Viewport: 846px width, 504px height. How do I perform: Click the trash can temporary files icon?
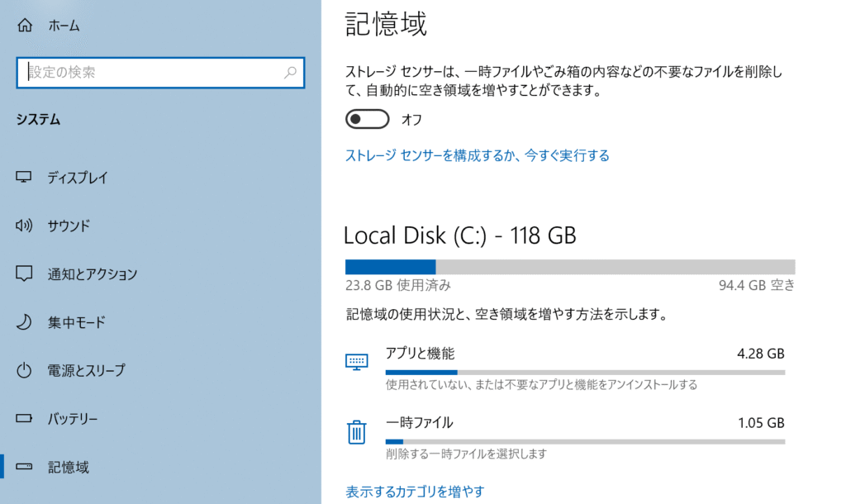(x=356, y=431)
